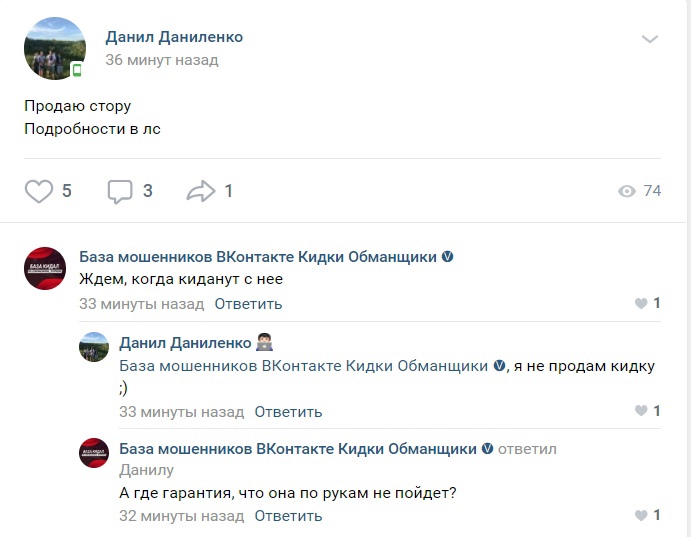Viewport: 691px width, 537px height.
Task: Click the "Данилу" reply recipient link
Action: coord(146,470)
